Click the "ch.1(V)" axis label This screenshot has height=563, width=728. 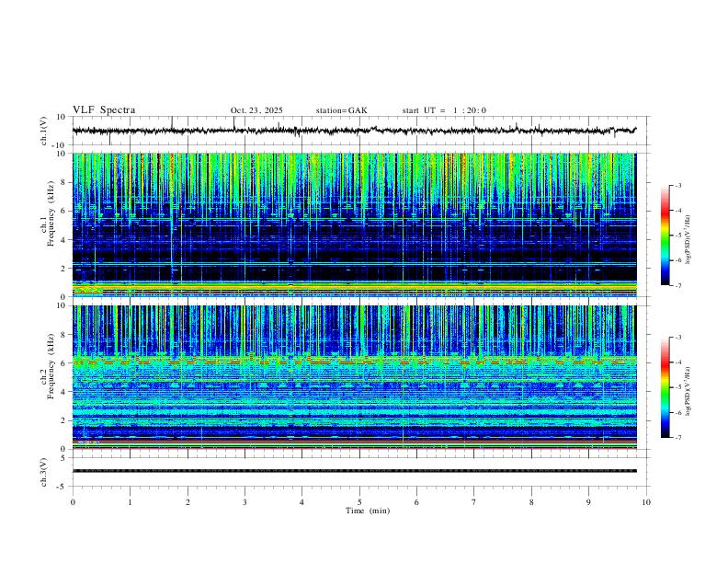[44, 131]
